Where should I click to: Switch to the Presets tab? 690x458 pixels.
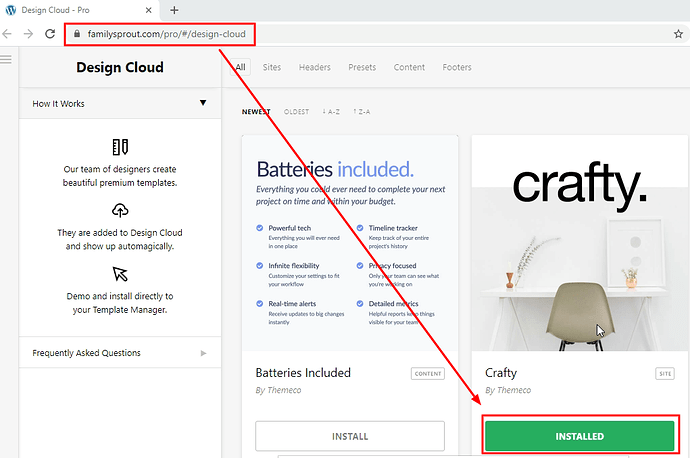[x=362, y=67]
